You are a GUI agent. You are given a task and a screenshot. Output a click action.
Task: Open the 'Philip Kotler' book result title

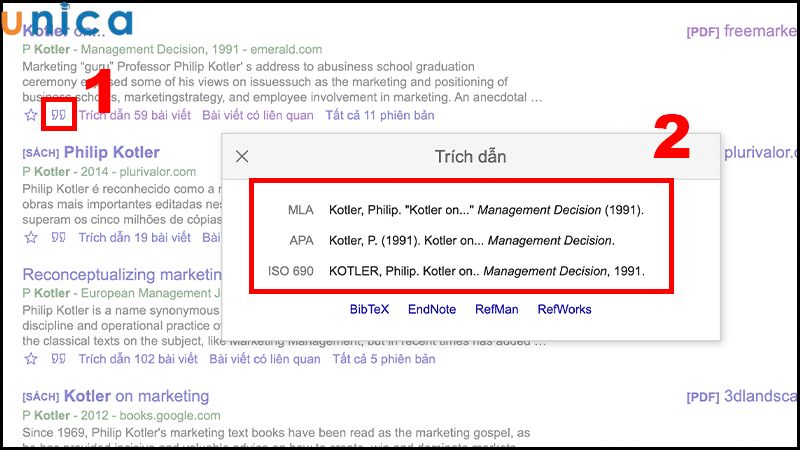point(112,152)
